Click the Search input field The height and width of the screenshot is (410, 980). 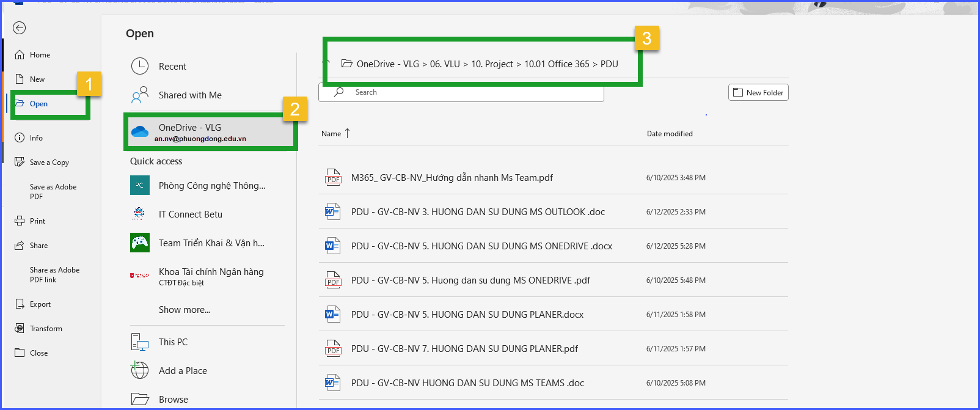click(461, 92)
